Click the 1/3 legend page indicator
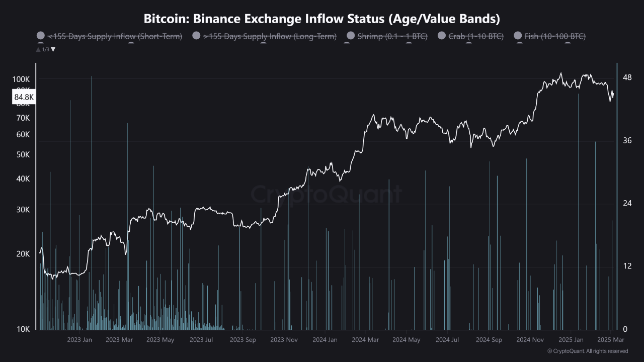 click(46, 49)
